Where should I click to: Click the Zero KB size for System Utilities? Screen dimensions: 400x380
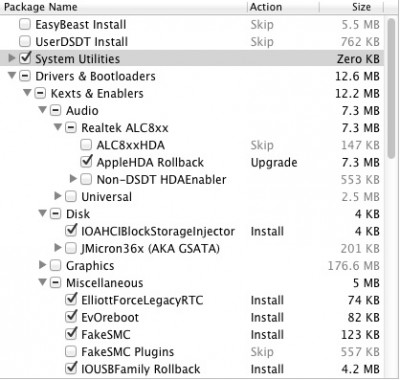pyautogui.click(x=358, y=59)
